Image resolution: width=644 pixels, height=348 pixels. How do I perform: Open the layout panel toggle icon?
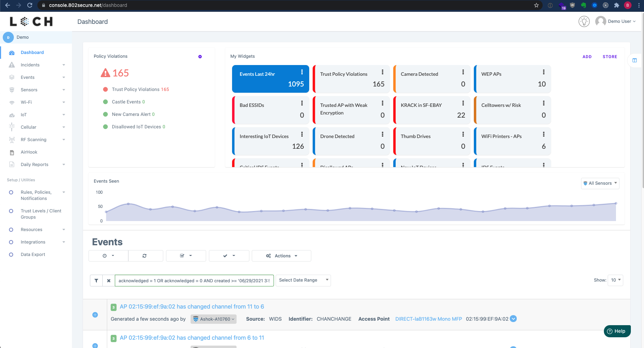pos(635,61)
